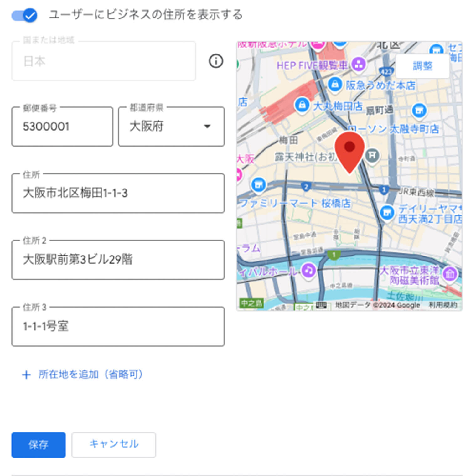
Task: Click the info icon beside the country field
Action: (x=216, y=61)
